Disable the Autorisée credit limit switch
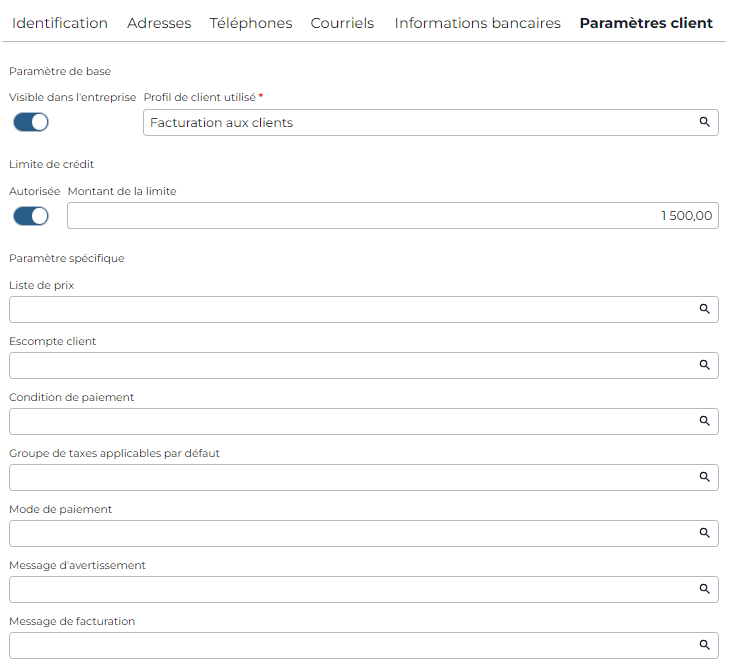This screenshot has width=729, height=672. (x=31, y=216)
